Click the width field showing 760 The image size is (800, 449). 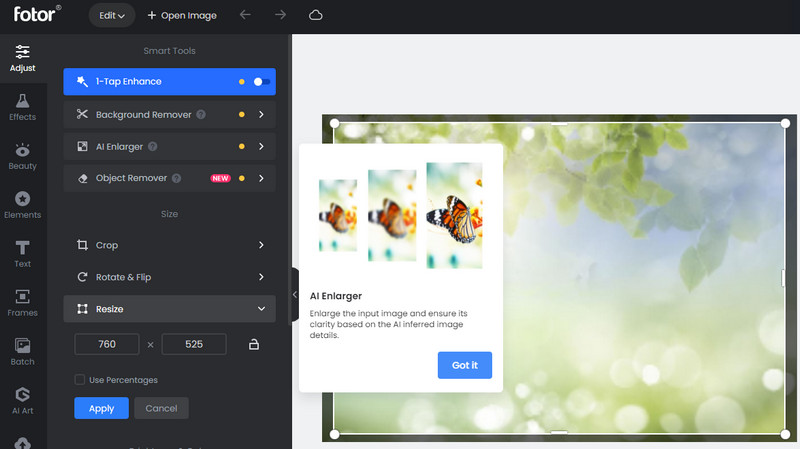(x=107, y=345)
